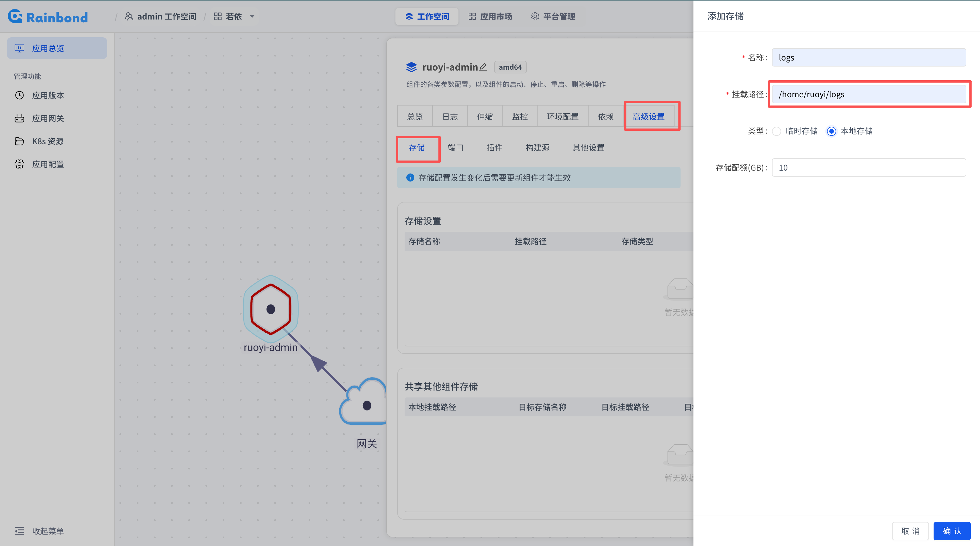
Task: Open the 依赖 component tab
Action: pos(606,116)
